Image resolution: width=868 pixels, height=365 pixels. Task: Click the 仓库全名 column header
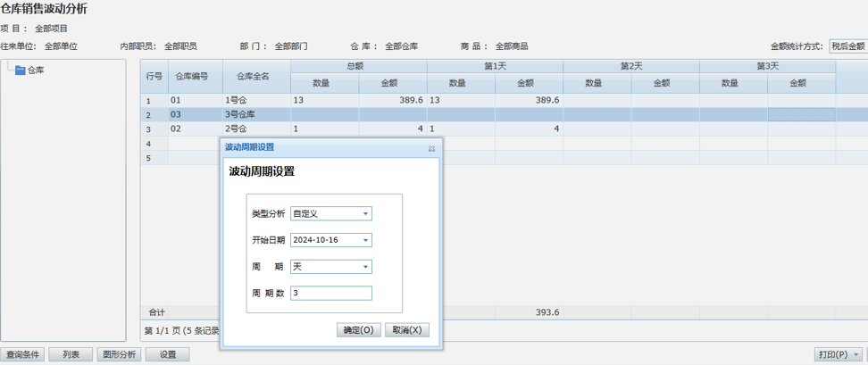pyautogui.click(x=246, y=76)
